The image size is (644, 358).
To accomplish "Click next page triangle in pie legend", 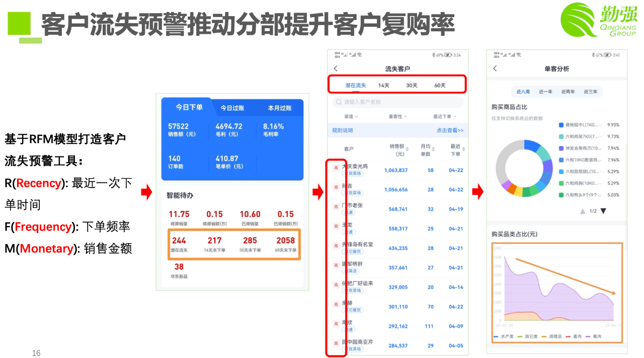I will pyautogui.click(x=603, y=211).
